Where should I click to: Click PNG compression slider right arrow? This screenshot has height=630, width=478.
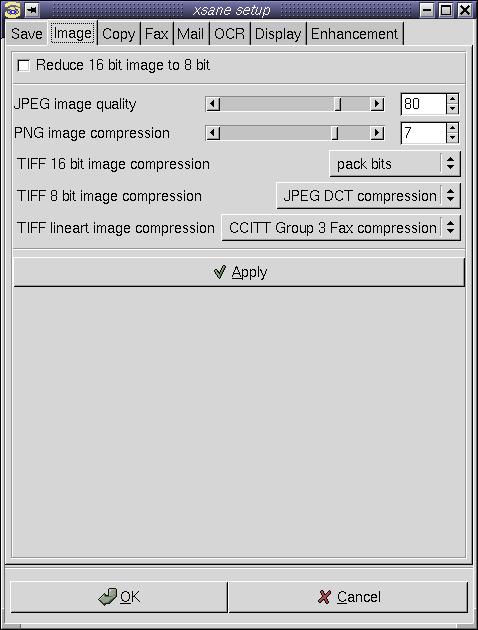coord(377,133)
